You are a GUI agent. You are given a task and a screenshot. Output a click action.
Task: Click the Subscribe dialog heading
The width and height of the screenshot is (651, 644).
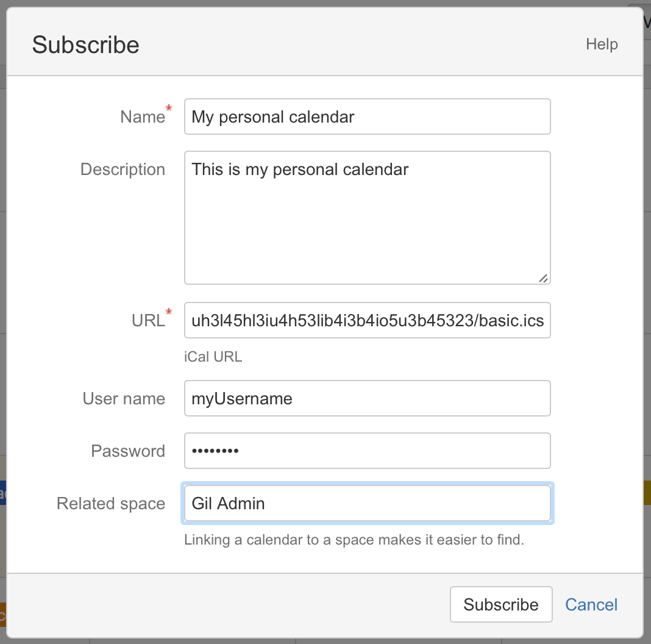[x=85, y=45]
